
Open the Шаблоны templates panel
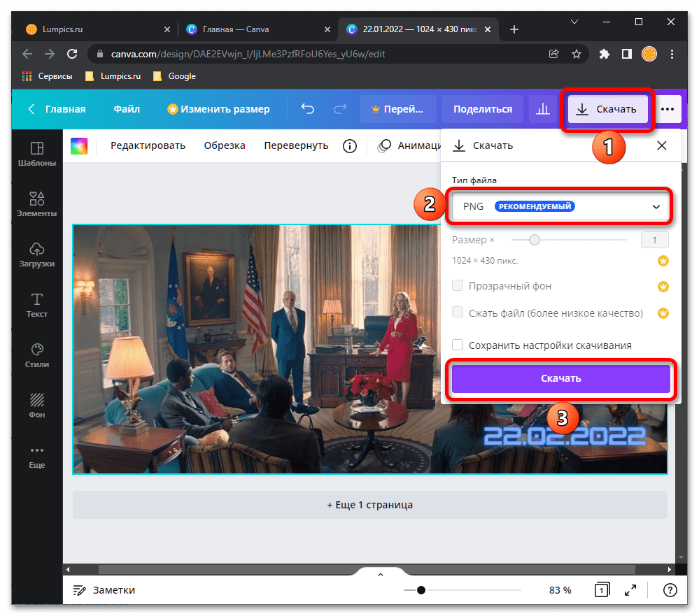[37, 154]
